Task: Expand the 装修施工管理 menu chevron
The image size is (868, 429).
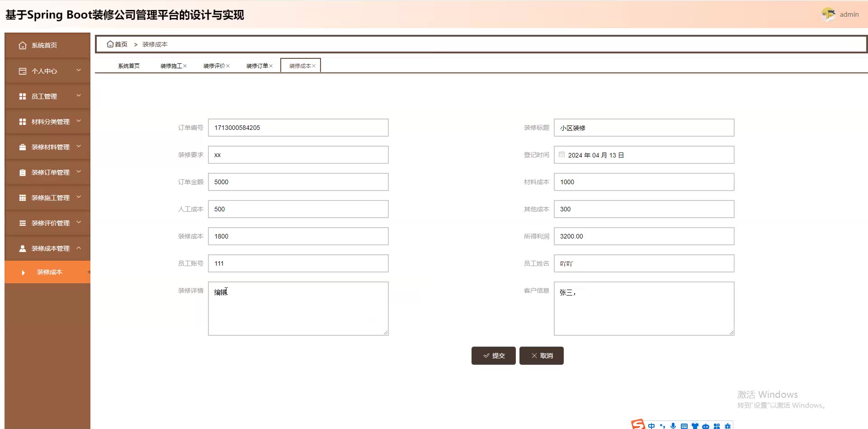Action: [x=79, y=197]
